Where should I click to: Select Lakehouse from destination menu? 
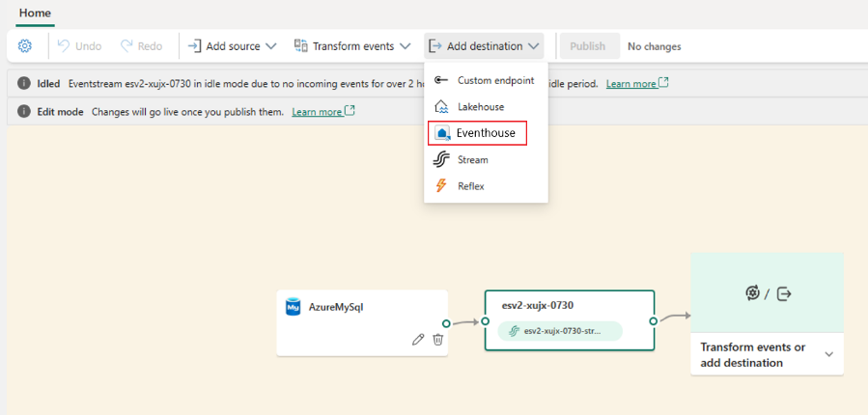pos(486,107)
